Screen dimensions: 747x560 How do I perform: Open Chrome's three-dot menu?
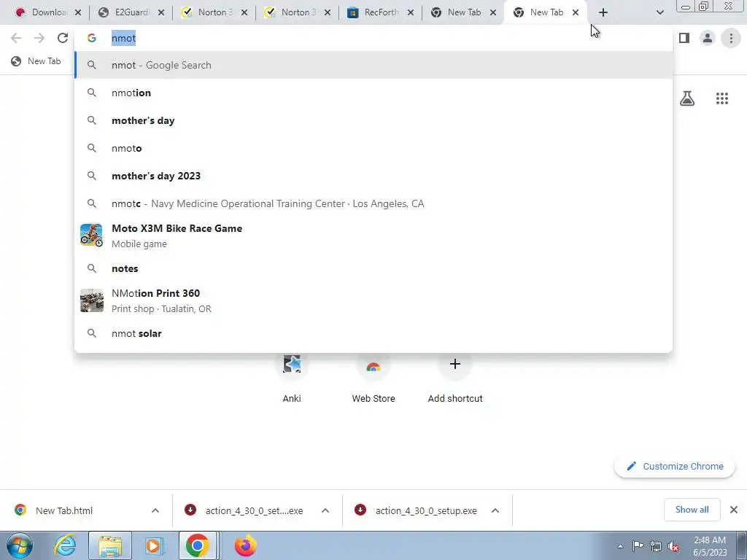(x=731, y=38)
